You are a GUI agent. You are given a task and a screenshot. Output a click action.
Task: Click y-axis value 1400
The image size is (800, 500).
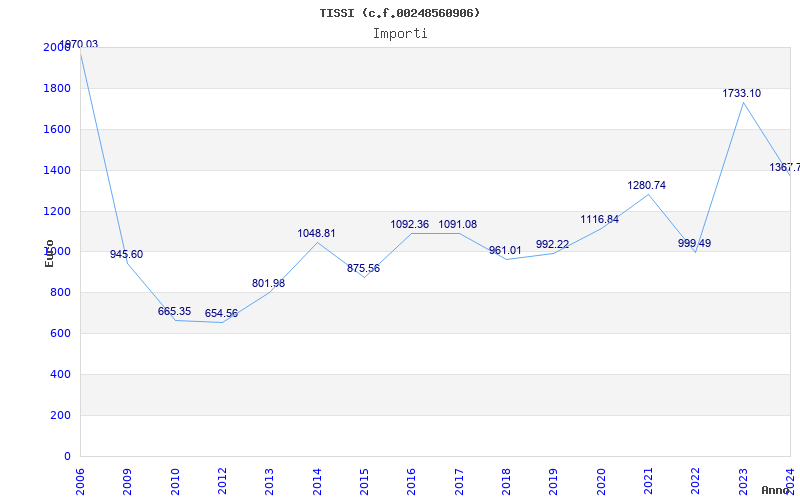(57, 170)
